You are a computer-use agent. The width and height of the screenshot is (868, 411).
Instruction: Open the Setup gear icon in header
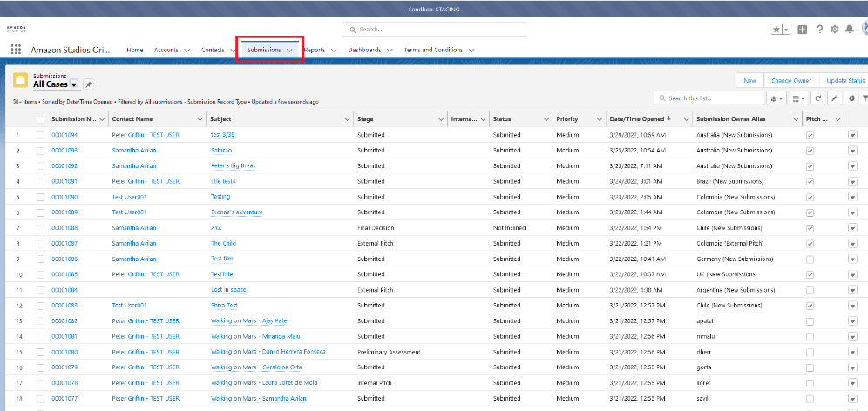pyautogui.click(x=835, y=30)
